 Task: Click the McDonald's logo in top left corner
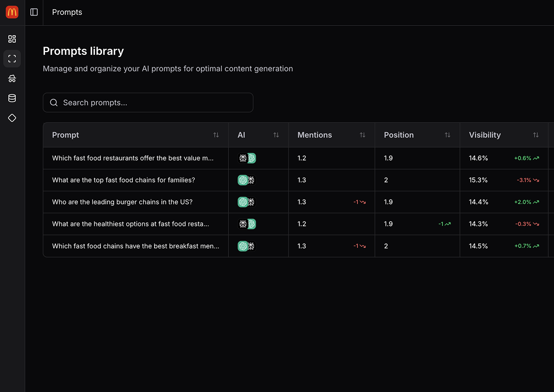tap(12, 12)
